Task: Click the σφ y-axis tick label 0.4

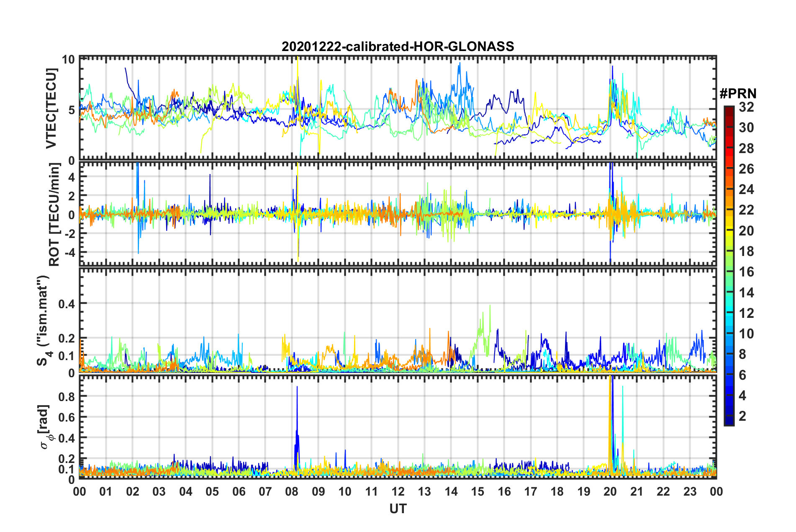Action: pyautogui.click(x=67, y=438)
